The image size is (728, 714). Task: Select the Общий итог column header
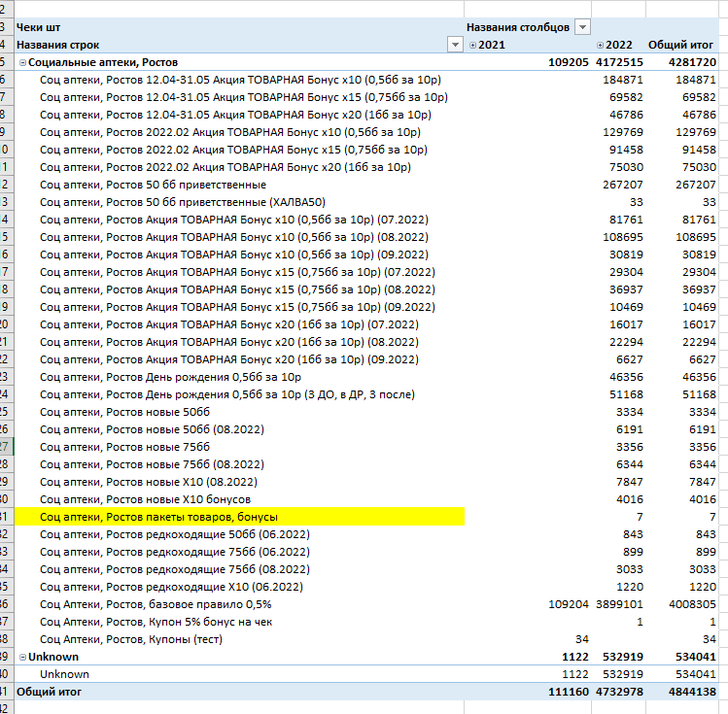682,45
